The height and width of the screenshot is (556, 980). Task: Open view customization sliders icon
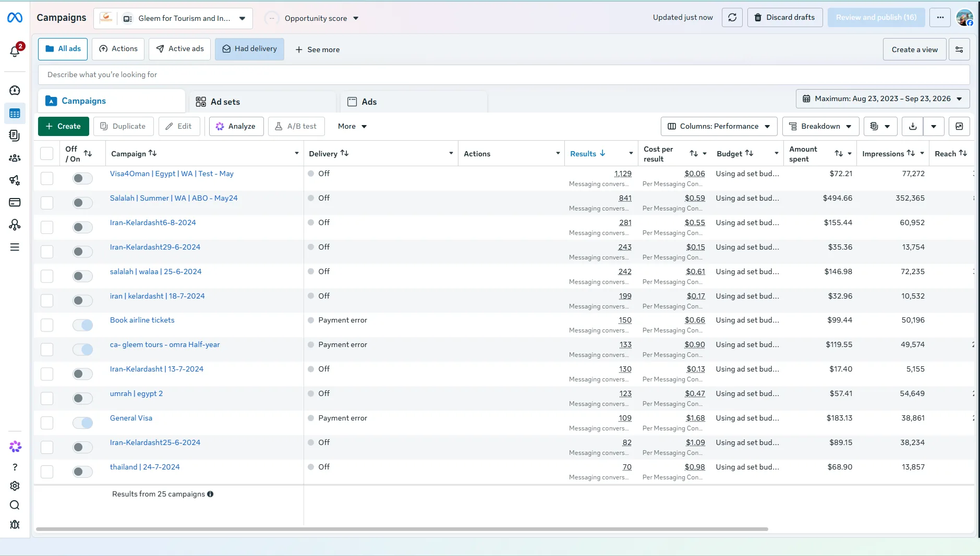point(959,50)
